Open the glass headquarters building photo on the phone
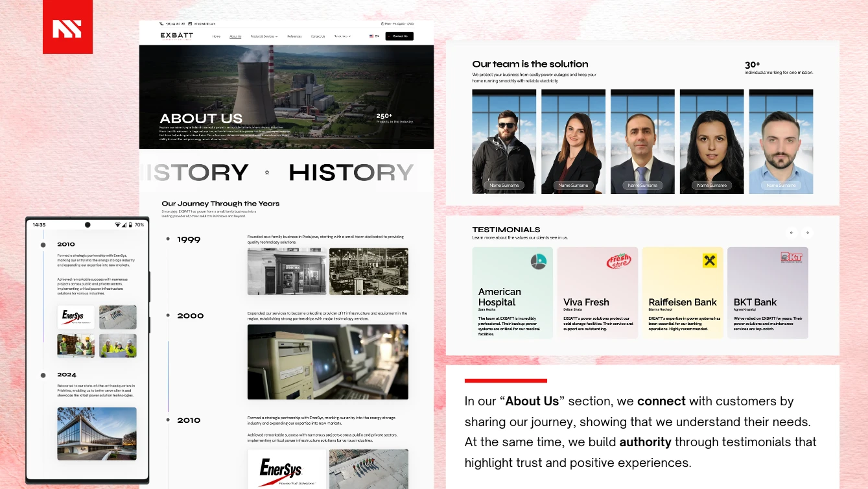868x489 pixels. 97,433
